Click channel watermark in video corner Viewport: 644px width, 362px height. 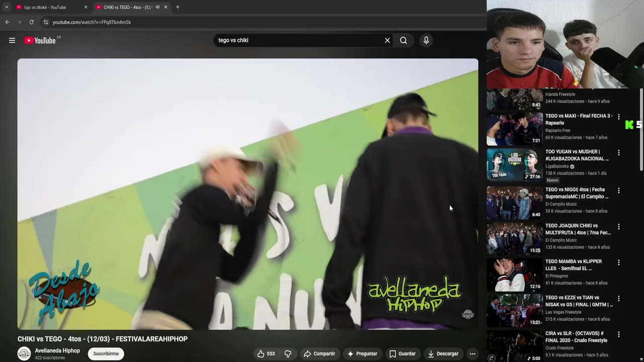coord(468,314)
